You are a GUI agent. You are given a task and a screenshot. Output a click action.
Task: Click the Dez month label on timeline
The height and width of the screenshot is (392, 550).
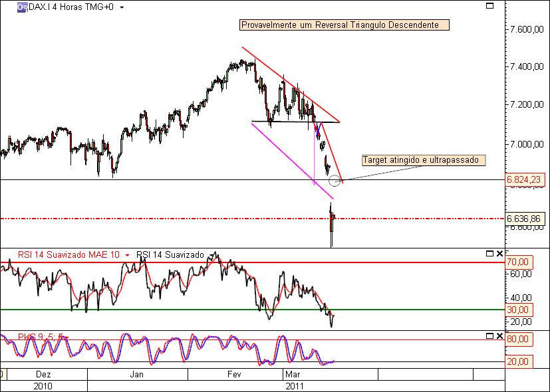43,374
